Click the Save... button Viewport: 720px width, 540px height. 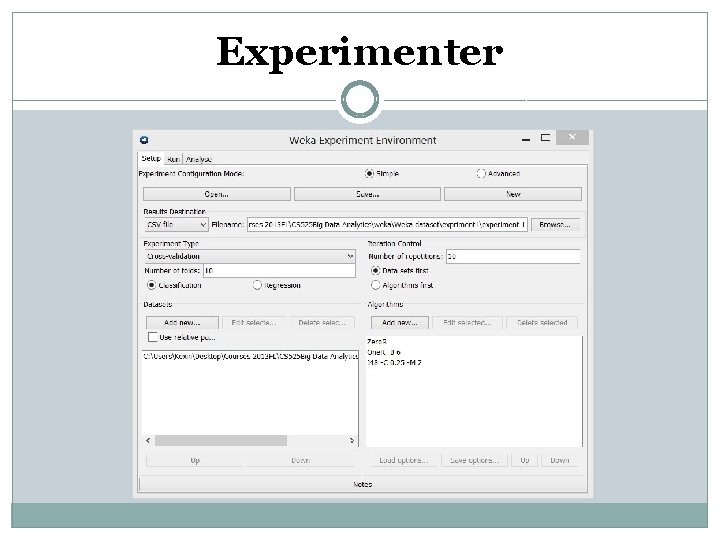[x=367, y=194]
